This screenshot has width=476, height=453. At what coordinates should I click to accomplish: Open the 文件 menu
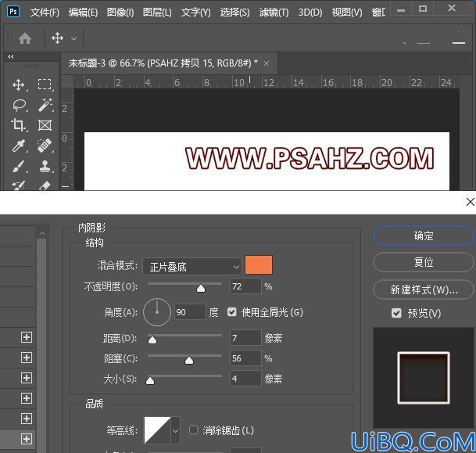45,13
